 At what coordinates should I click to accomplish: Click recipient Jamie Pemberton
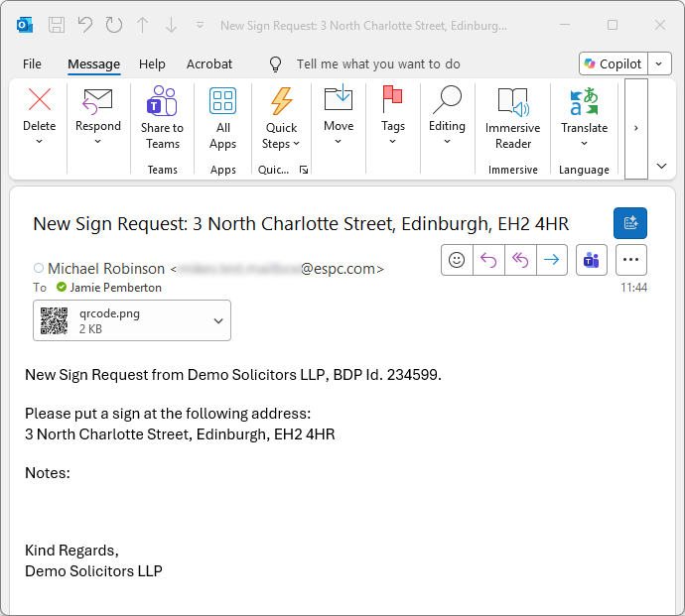[x=116, y=288]
